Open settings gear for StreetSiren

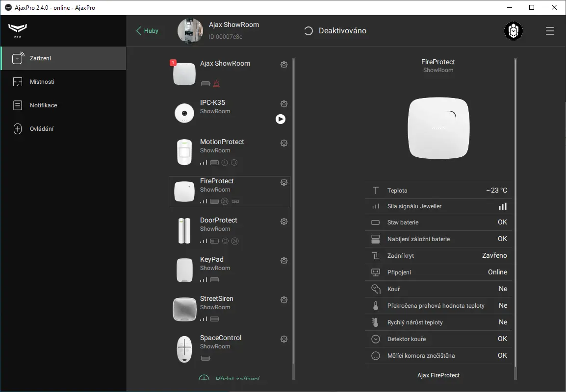pos(284,300)
